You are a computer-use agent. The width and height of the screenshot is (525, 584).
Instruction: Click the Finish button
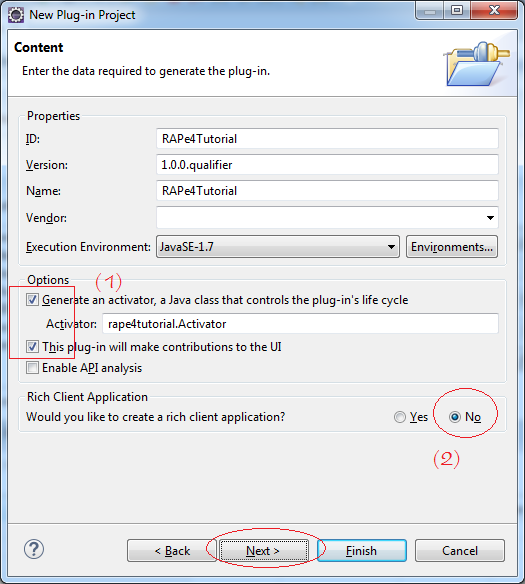362,550
